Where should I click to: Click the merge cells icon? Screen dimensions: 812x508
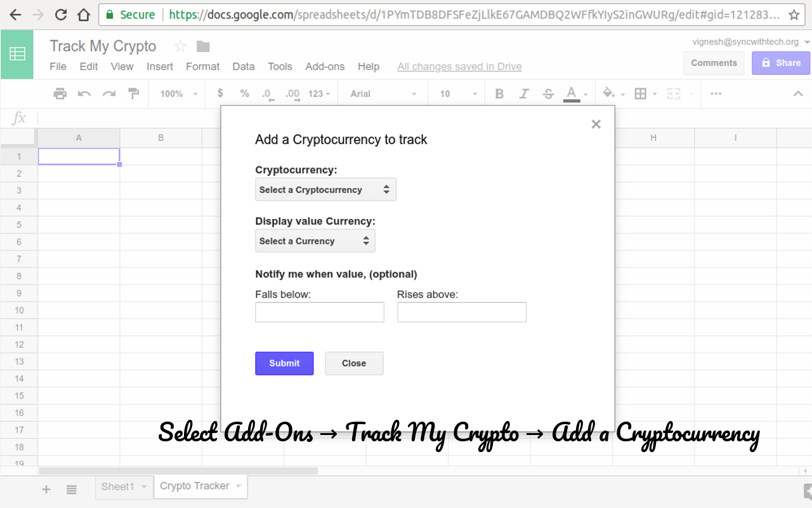tap(674, 94)
